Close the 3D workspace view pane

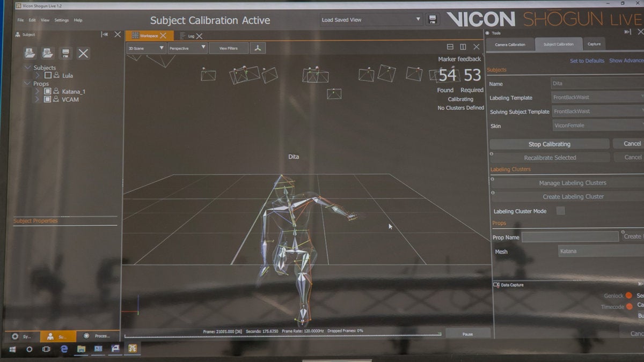(x=476, y=47)
